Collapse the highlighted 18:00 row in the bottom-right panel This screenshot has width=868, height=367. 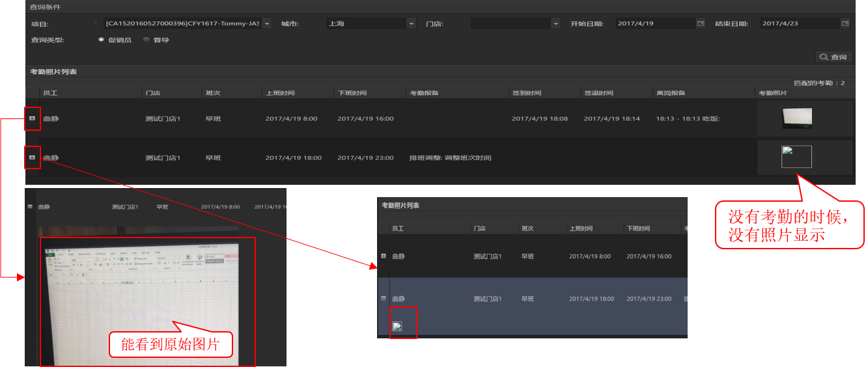tap(384, 299)
